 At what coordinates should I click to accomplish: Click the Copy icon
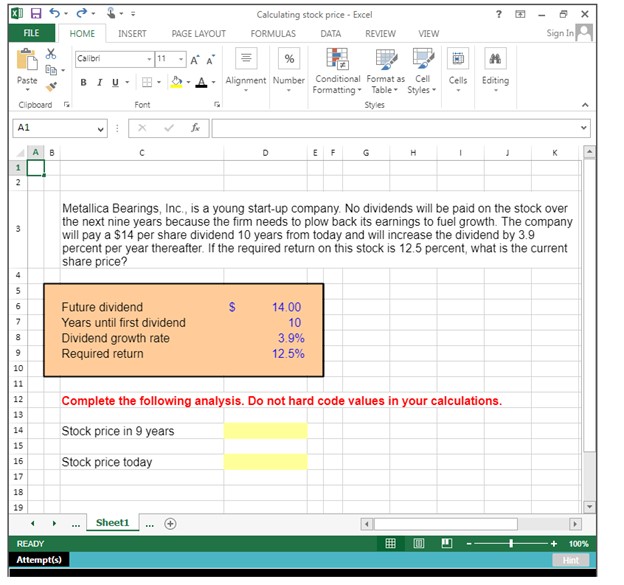(51, 70)
